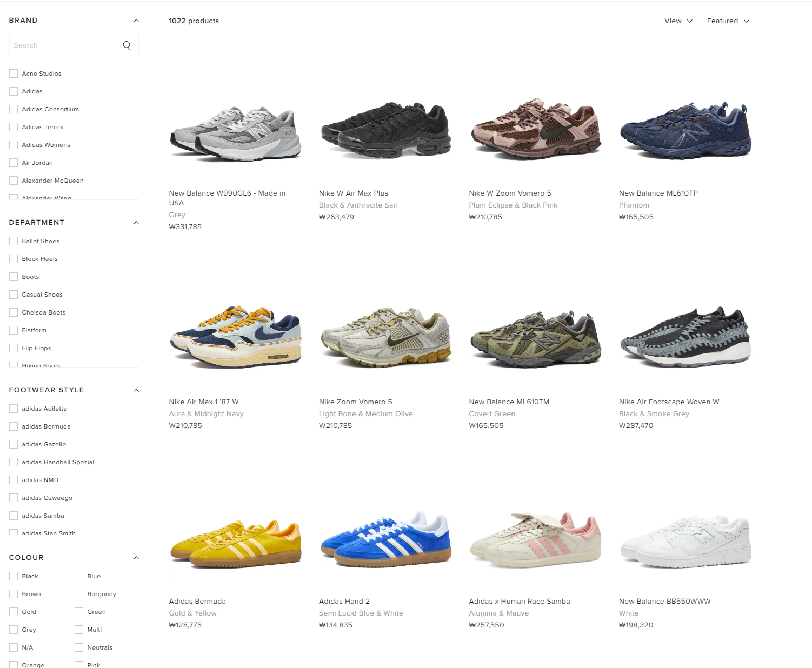Check the Blue colour checkbox

click(79, 576)
